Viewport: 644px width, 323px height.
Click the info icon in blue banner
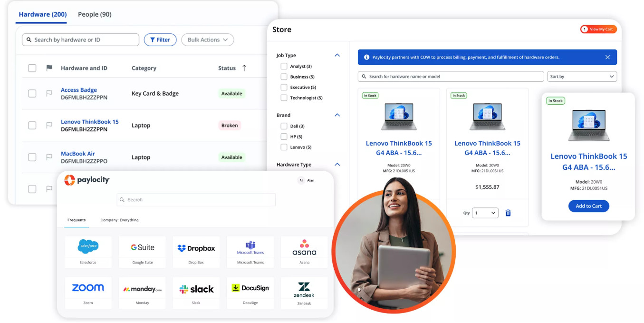pos(366,57)
